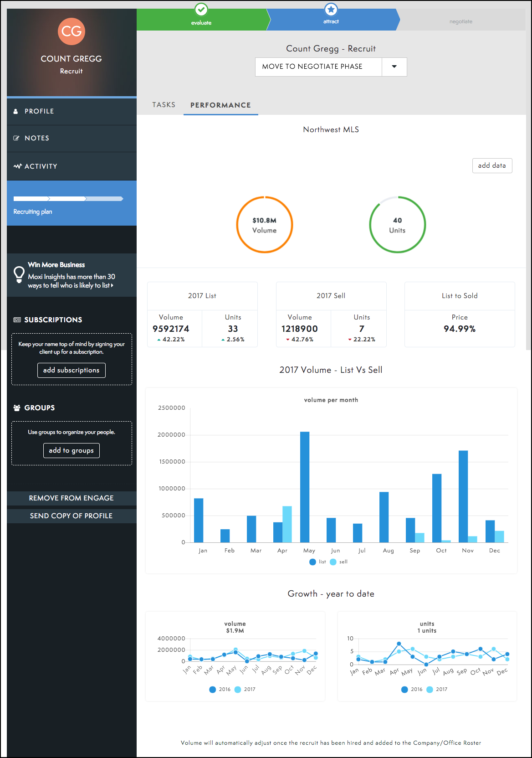Click the Notes edit icon
532x758 pixels.
click(16, 138)
